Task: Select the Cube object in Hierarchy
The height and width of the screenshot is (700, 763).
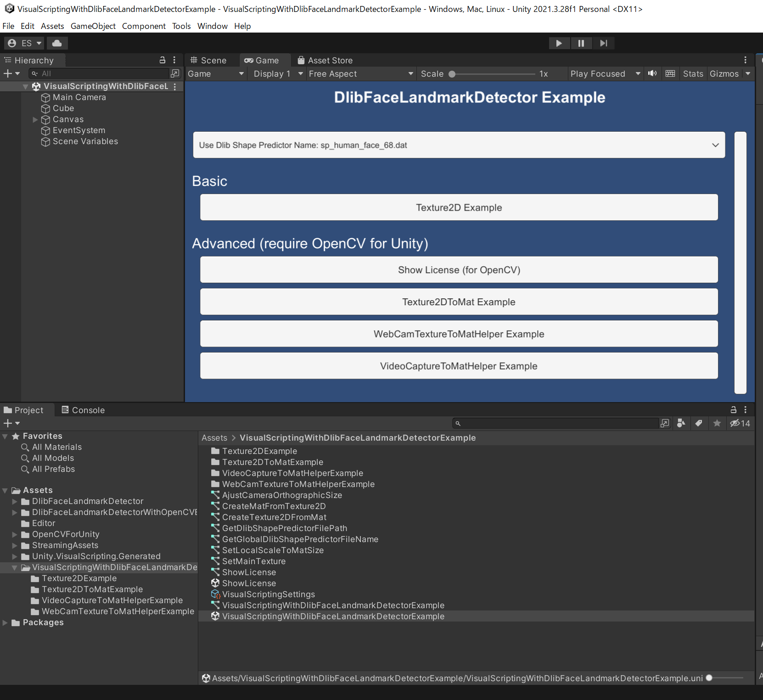Action: pos(63,108)
